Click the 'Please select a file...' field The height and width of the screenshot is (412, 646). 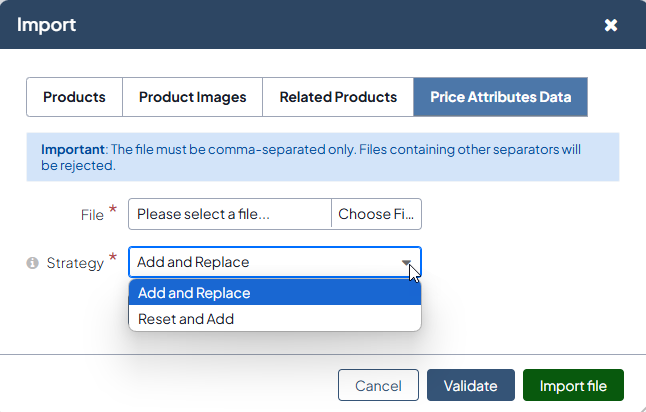pyautogui.click(x=230, y=214)
